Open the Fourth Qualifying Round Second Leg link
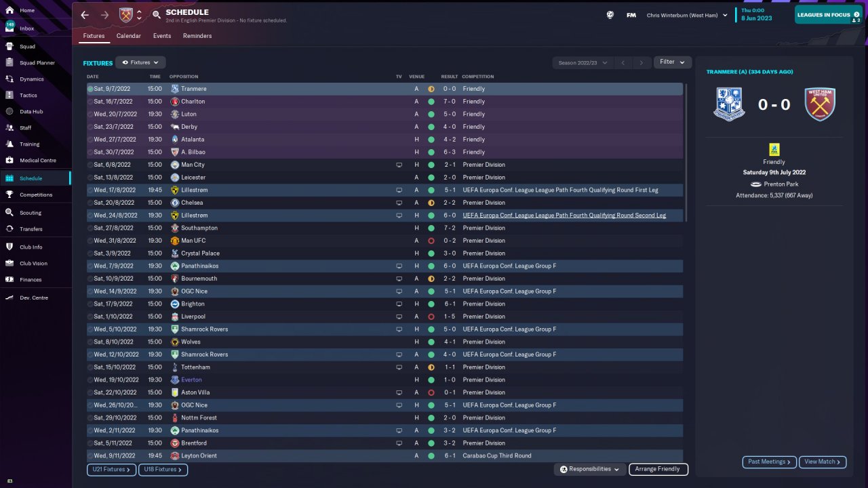 [x=564, y=216]
